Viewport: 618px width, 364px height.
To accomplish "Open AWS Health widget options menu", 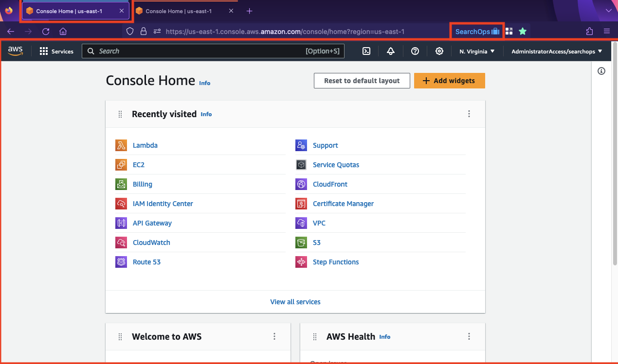I will [x=469, y=336].
